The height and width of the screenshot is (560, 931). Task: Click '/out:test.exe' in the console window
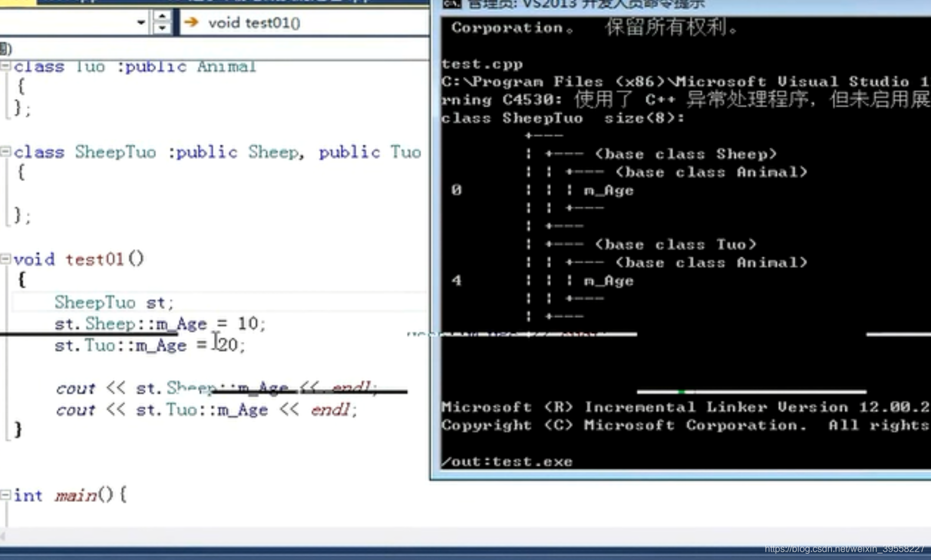click(507, 462)
